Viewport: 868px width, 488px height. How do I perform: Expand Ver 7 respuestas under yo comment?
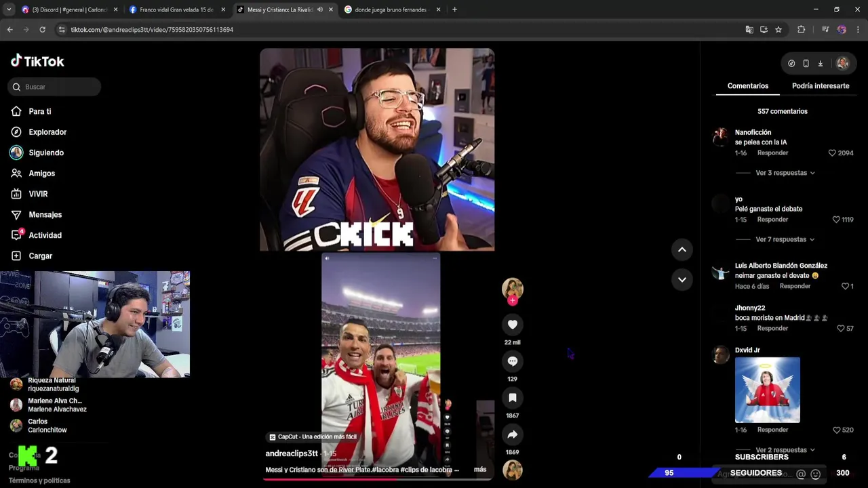tap(785, 239)
